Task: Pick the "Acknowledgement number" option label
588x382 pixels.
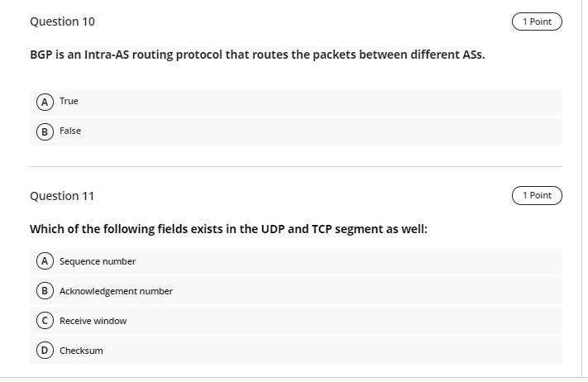Action: [116, 291]
